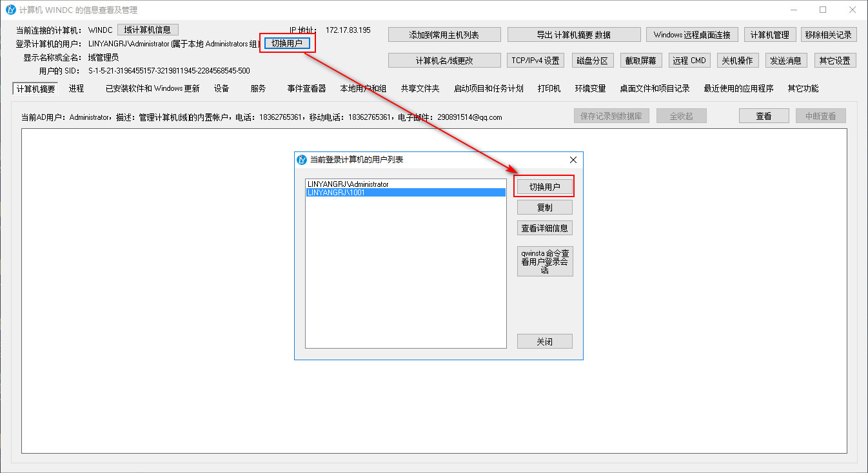Open 事件查看器 tab
The height and width of the screenshot is (473, 868).
pyautogui.click(x=306, y=89)
